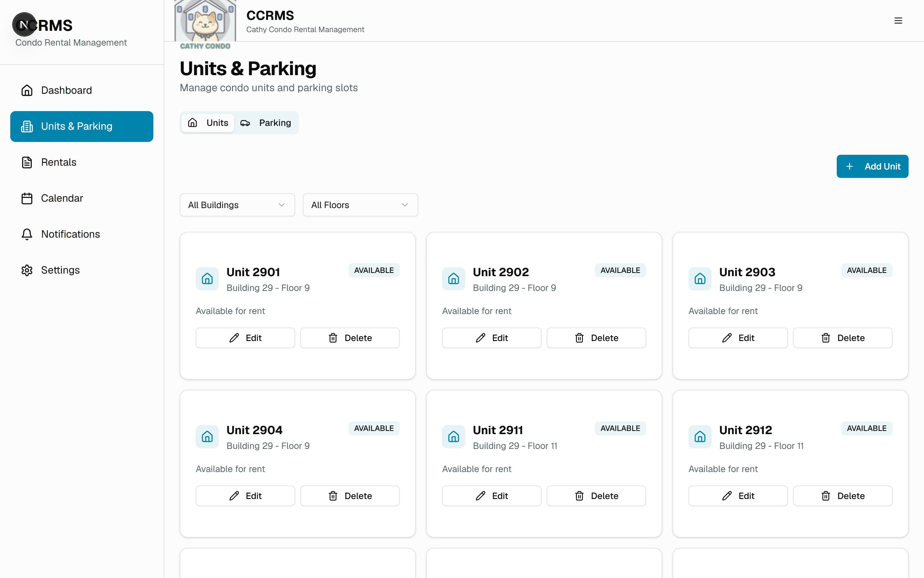Open the All Floors dropdown
This screenshot has width=924, height=578.
click(360, 205)
